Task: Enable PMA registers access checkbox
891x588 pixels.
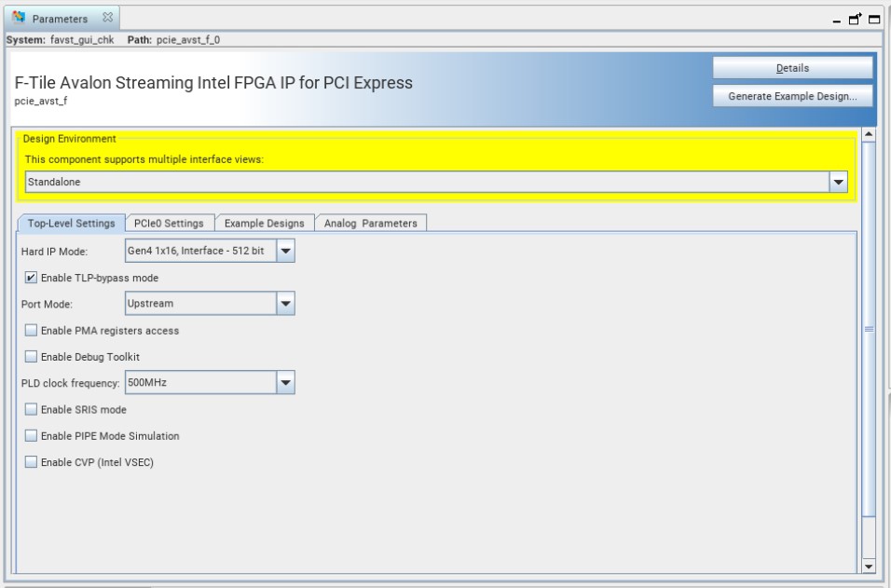Action: (32, 330)
